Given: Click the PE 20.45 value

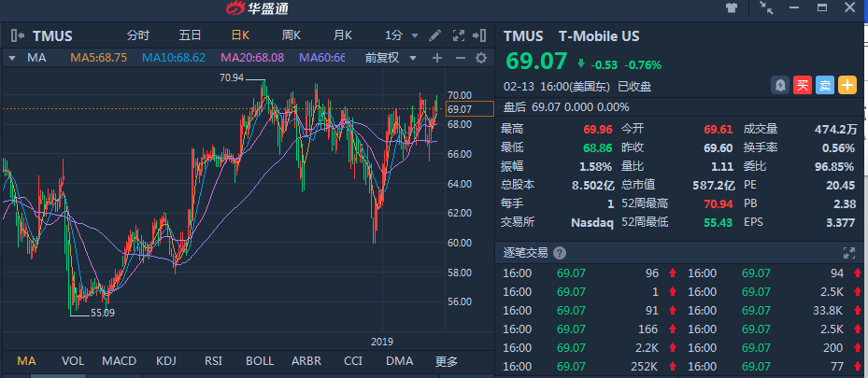Looking at the screenshot, I should click(840, 185).
